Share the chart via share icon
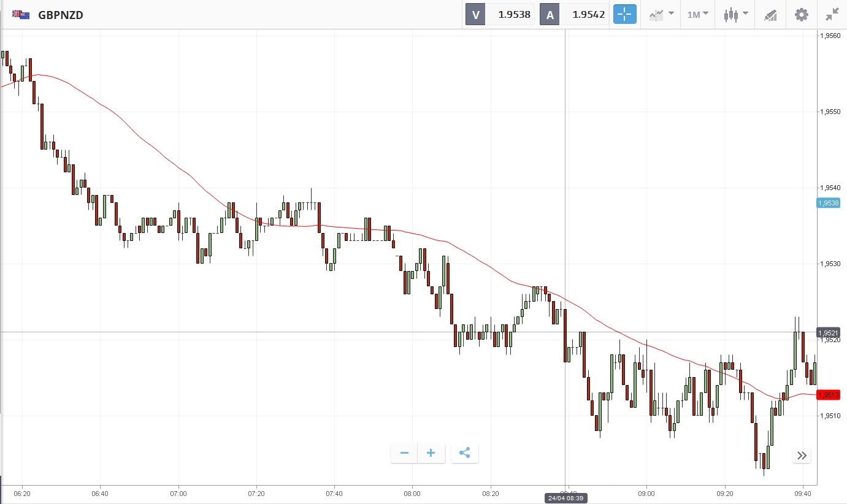Viewport: 847px width, 504px height. [464, 453]
